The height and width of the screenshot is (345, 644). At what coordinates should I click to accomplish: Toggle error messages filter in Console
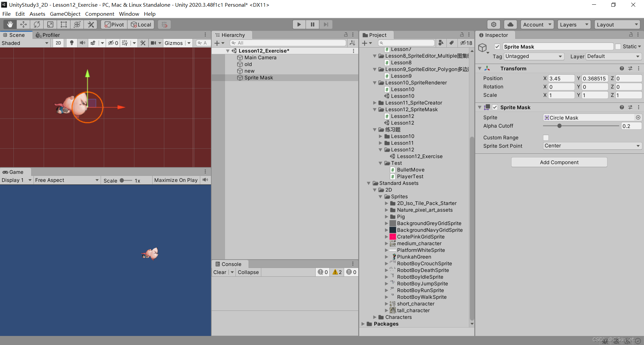tap(351, 272)
